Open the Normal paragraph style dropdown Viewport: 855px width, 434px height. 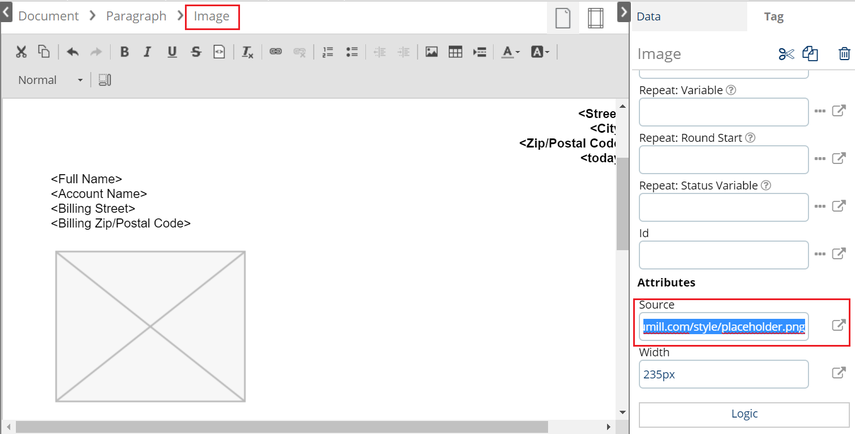[x=51, y=80]
